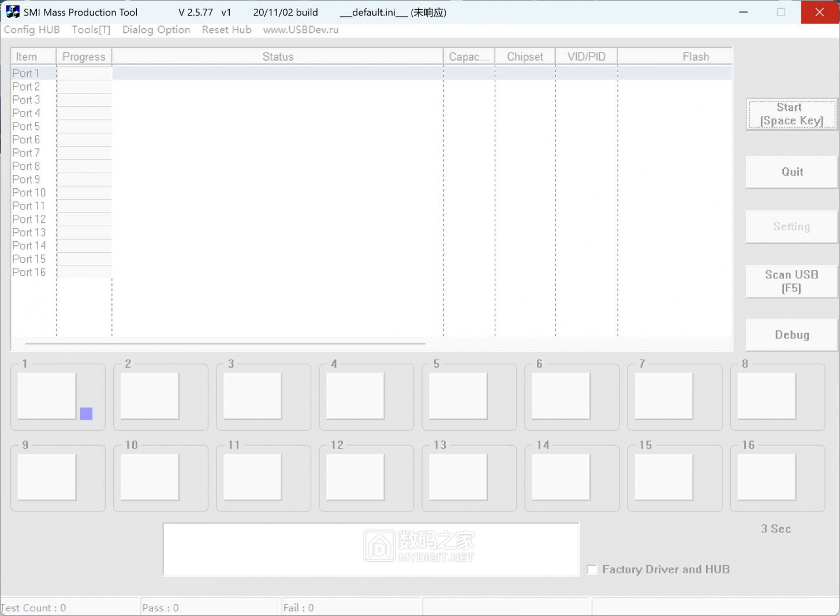Select the Port 3 row

coord(371,100)
